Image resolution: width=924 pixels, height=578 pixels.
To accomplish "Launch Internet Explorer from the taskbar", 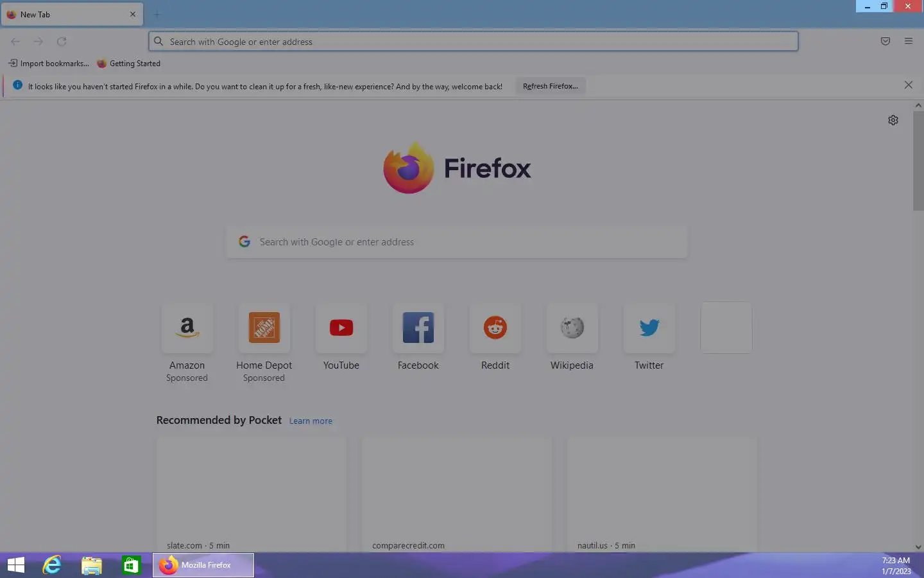I will pos(52,565).
